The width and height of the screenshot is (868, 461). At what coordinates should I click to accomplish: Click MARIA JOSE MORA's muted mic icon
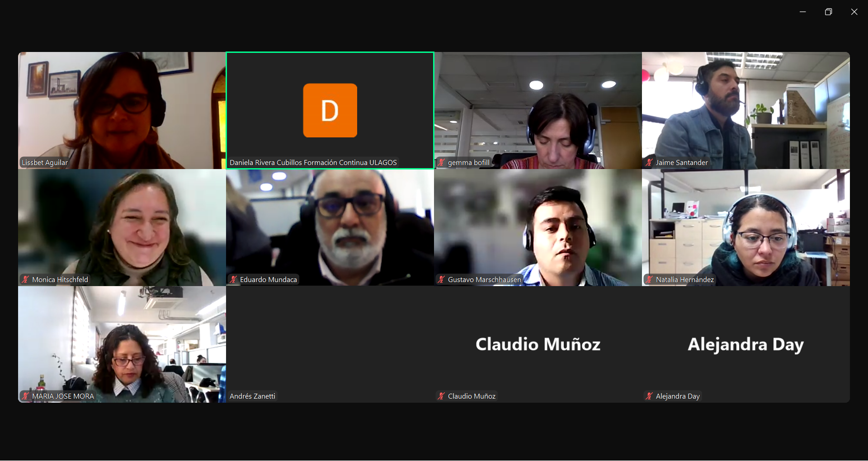25,396
